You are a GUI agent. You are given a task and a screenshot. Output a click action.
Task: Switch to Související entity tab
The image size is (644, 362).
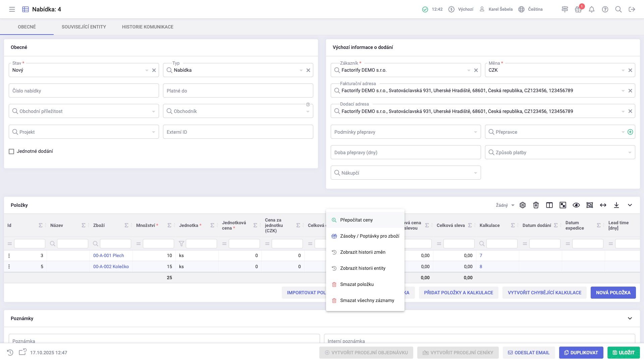84,27
